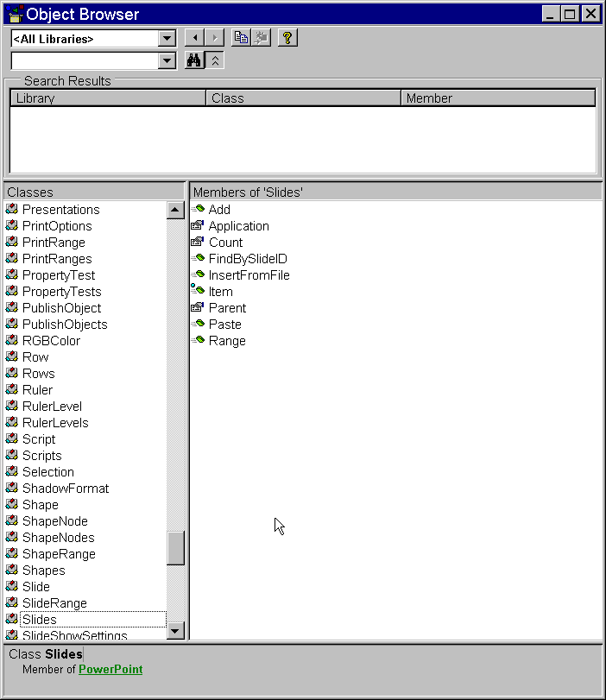The height and width of the screenshot is (700, 606).
Task: Select the Ruler class
Action: [x=37, y=390]
